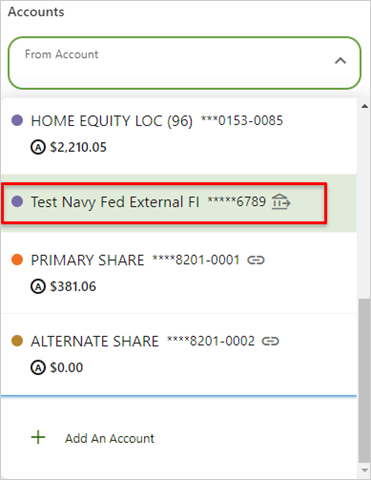Collapse the From Account dropdown chevron
371x480 pixels.
tap(340, 61)
